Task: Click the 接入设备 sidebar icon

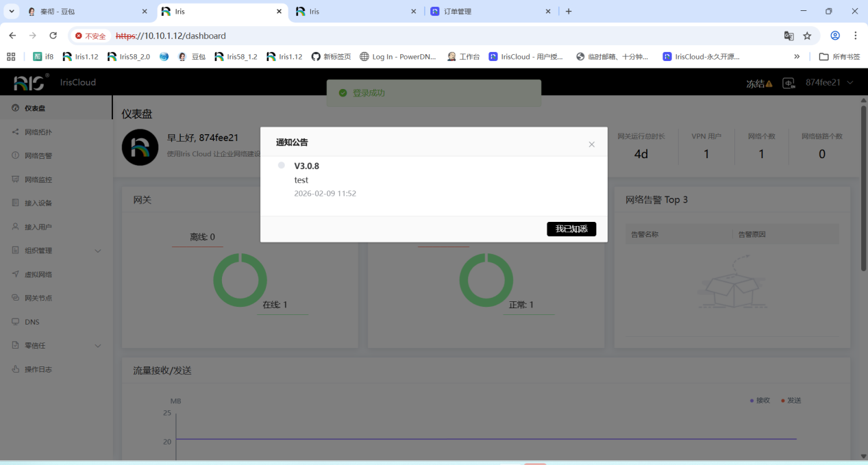Action: click(x=16, y=203)
